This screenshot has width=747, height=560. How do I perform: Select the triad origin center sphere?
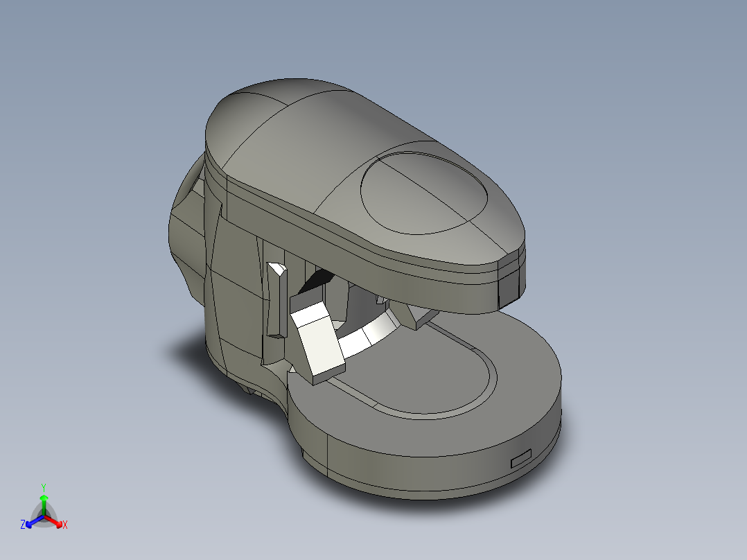point(44,516)
